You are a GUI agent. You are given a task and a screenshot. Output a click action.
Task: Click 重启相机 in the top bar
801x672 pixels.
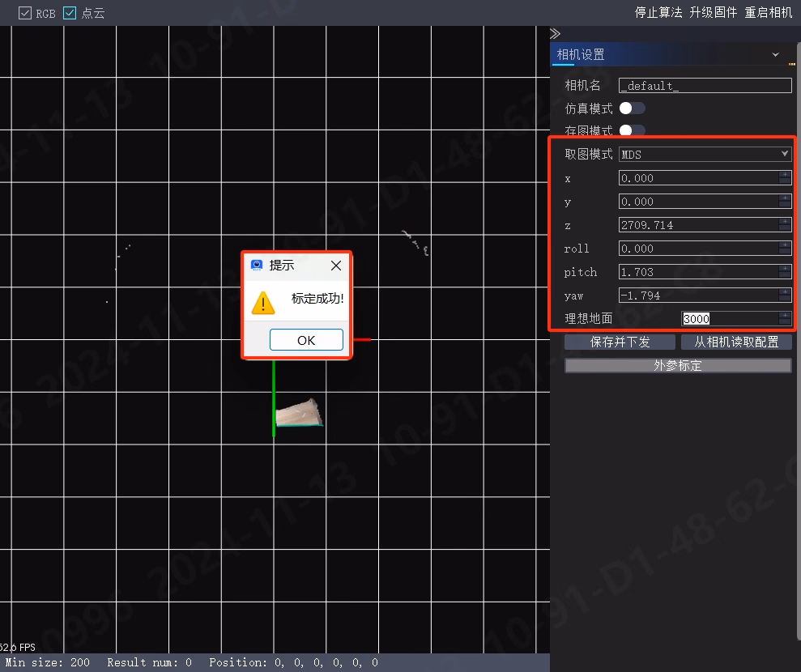[x=769, y=13]
